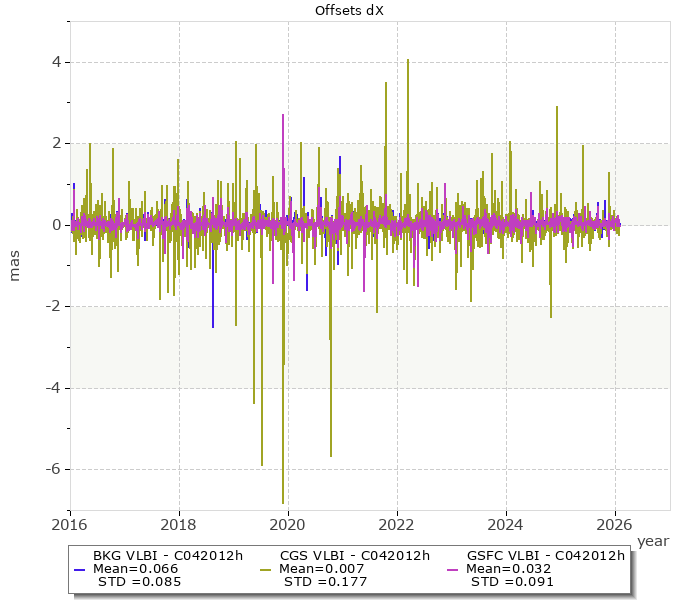
Task: Click the -6 tick label on y-axis
Action: click(53, 469)
